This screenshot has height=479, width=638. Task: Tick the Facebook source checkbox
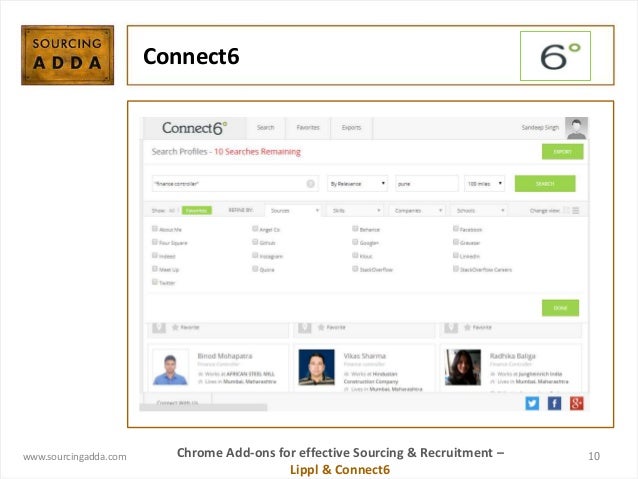[x=456, y=229]
